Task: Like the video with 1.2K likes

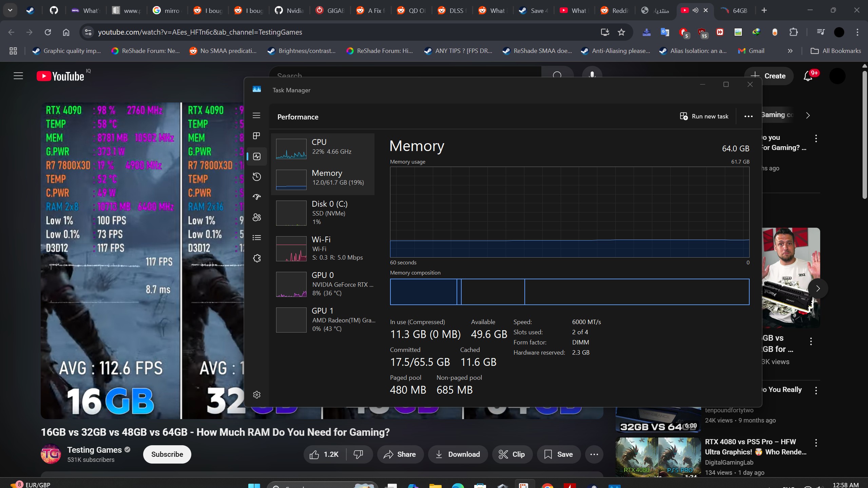Action: [324, 454]
